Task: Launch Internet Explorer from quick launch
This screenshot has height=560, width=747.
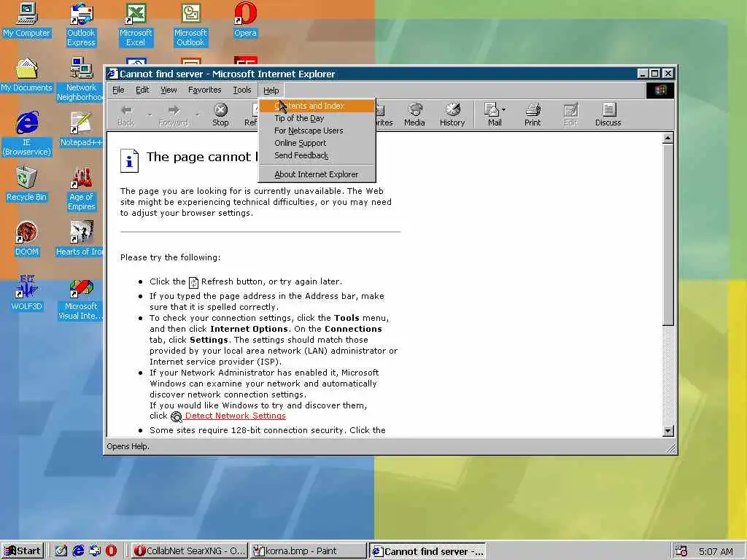Action: [x=78, y=551]
